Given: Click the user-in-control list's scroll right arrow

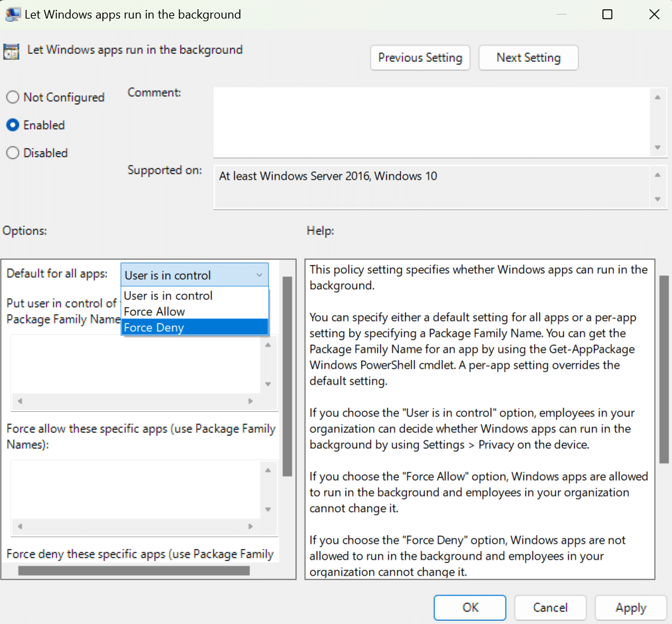Looking at the screenshot, I should tap(251, 401).
